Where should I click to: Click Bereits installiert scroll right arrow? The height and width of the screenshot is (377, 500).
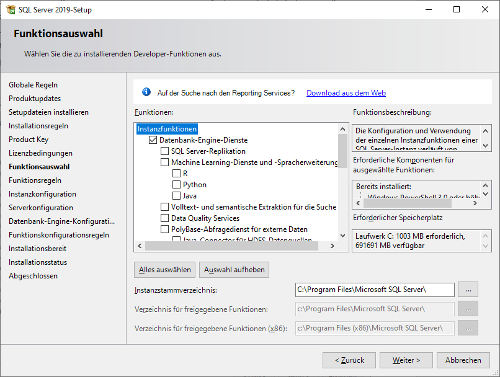(475, 203)
